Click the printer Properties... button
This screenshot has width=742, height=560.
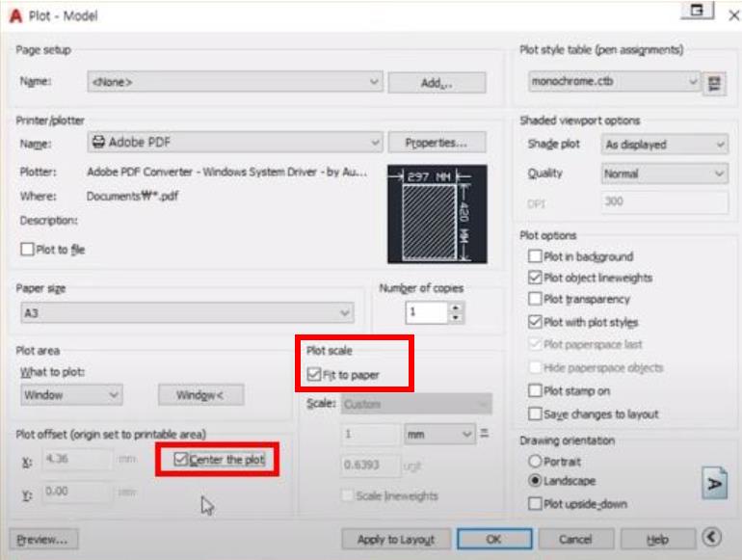click(437, 143)
